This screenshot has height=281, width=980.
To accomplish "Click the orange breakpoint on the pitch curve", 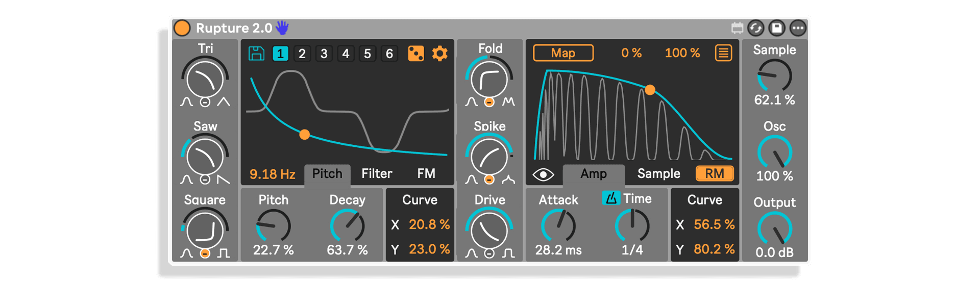I will click(x=304, y=135).
